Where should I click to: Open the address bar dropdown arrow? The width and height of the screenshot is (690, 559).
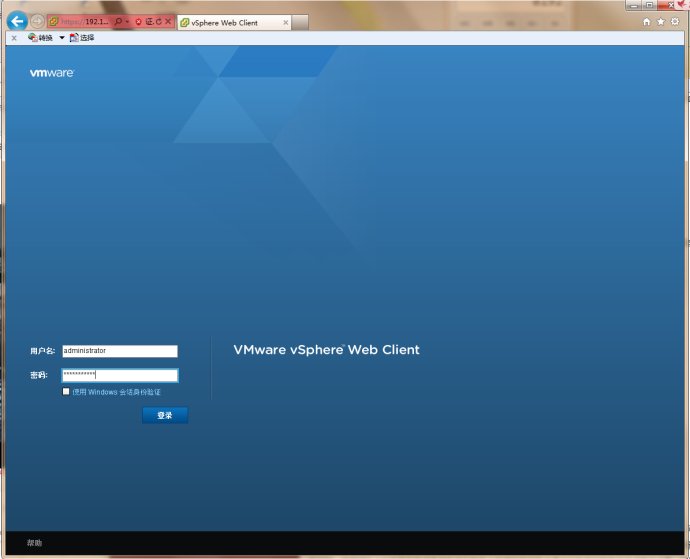tap(127, 22)
